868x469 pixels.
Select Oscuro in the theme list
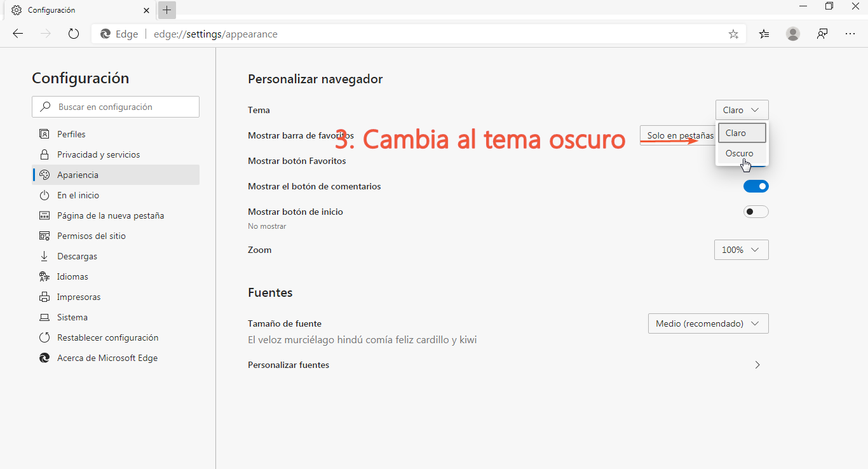pyautogui.click(x=742, y=153)
